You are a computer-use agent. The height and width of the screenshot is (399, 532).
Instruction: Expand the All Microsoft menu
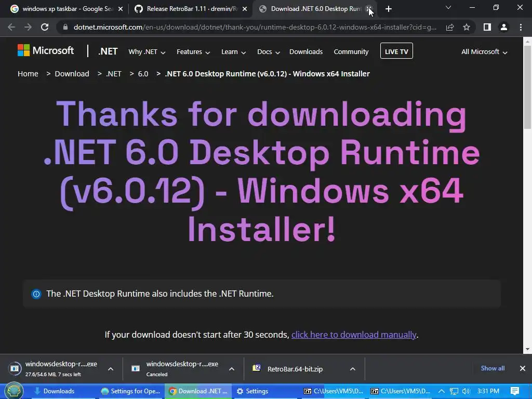(x=484, y=52)
